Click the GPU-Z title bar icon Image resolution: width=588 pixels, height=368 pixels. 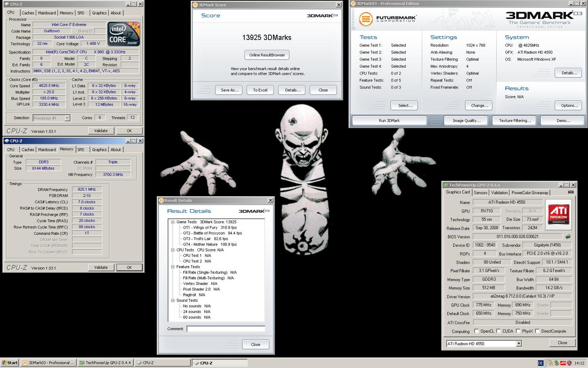(446, 185)
